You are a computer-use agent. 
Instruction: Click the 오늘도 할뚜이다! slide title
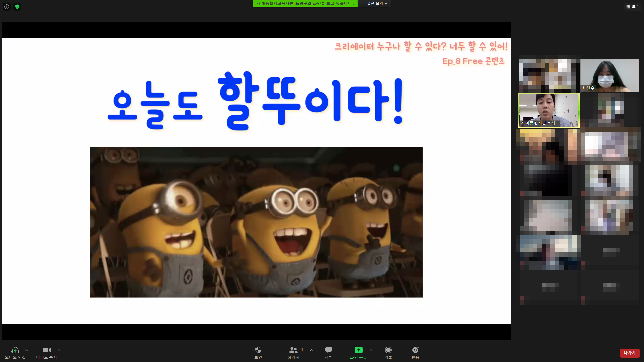(256, 101)
